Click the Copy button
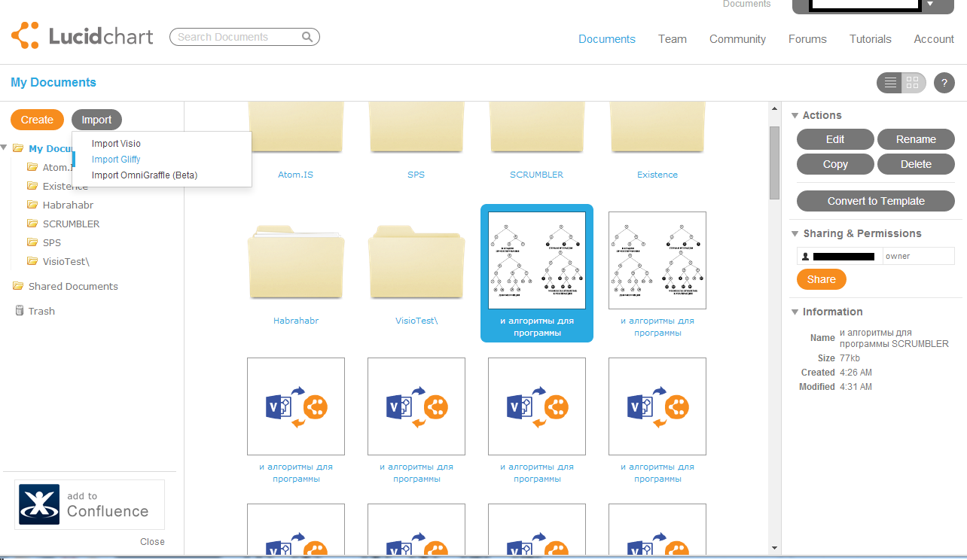Image resolution: width=967 pixels, height=560 pixels. pyautogui.click(x=835, y=164)
